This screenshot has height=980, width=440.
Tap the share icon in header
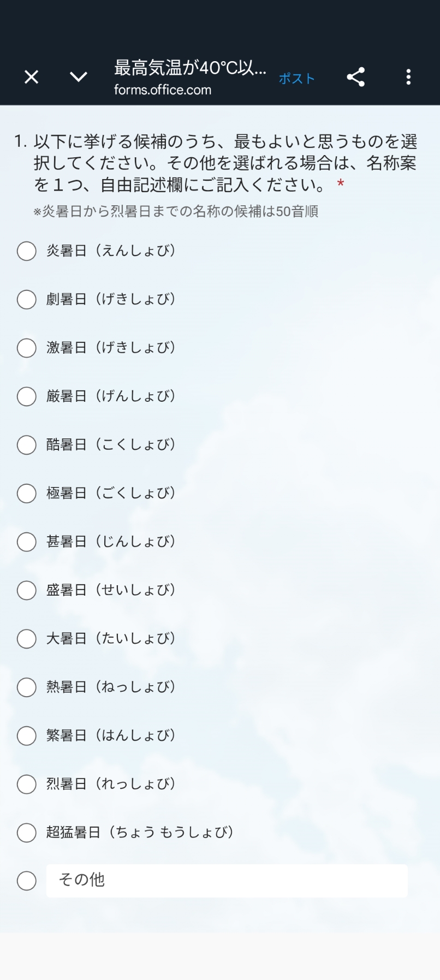[356, 77]
